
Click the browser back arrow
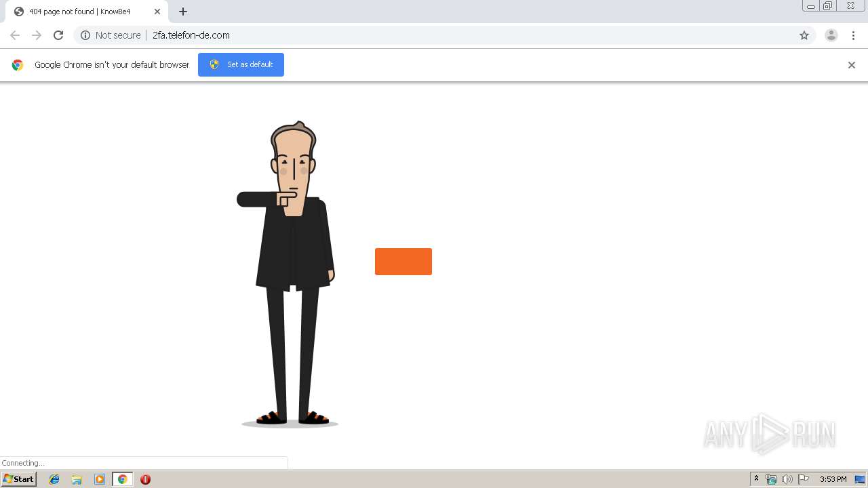[15, 35]
